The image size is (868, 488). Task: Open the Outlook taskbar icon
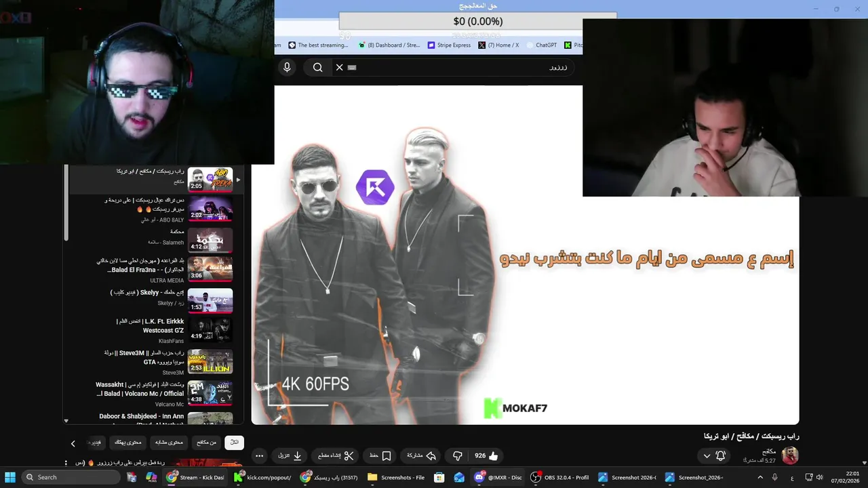point(459,477)
